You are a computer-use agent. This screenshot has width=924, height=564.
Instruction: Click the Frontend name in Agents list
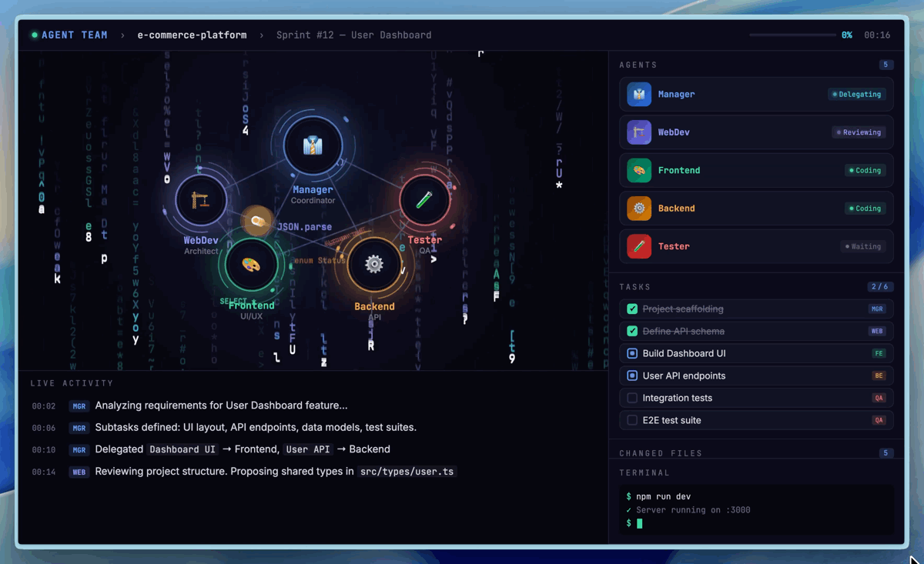679,170
